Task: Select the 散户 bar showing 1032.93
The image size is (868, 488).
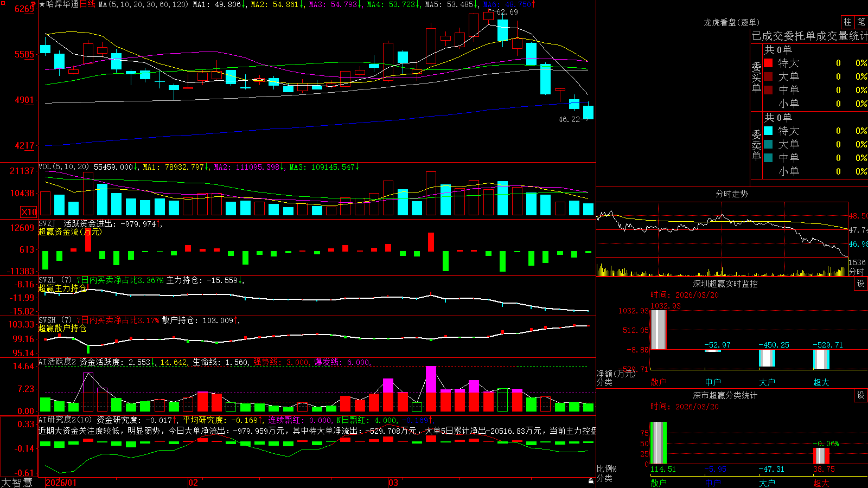Action: [x=658, y=330]
